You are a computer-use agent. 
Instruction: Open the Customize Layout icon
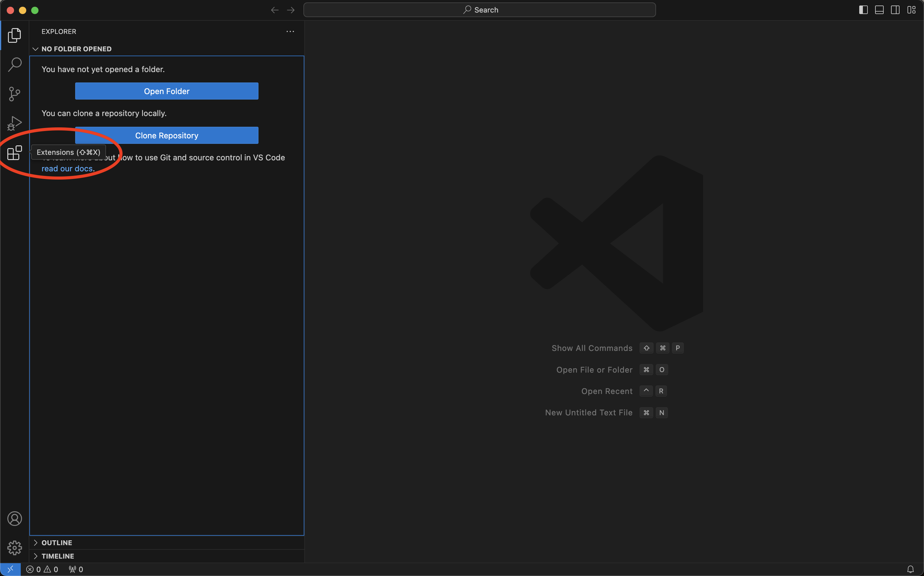911,10
